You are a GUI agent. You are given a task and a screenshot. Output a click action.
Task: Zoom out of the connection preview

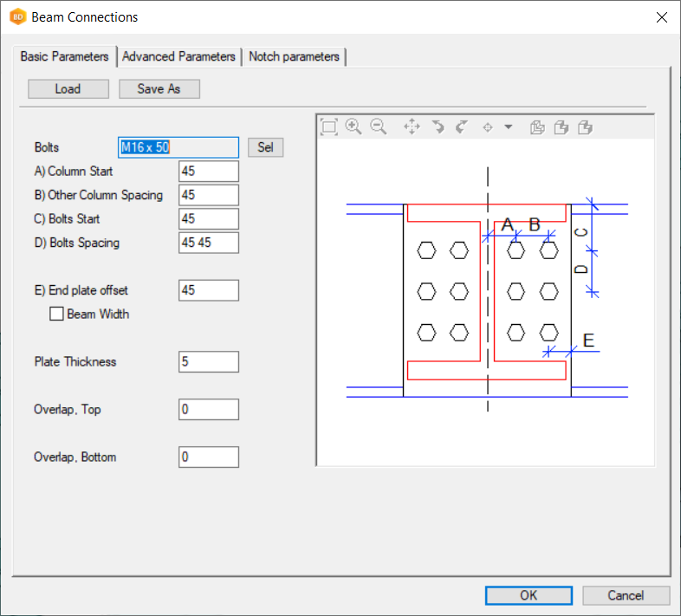coord(379,126)
